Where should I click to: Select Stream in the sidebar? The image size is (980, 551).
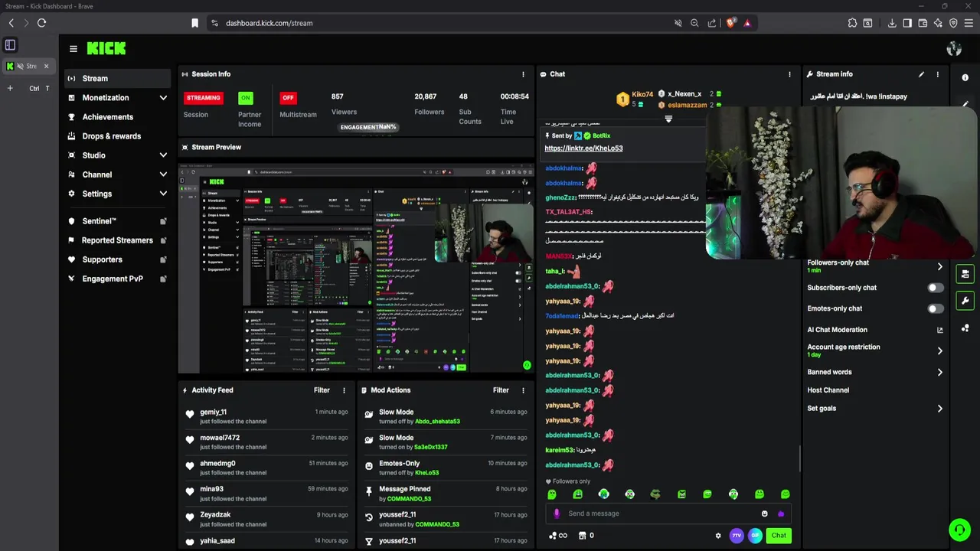tap(117, 78)
